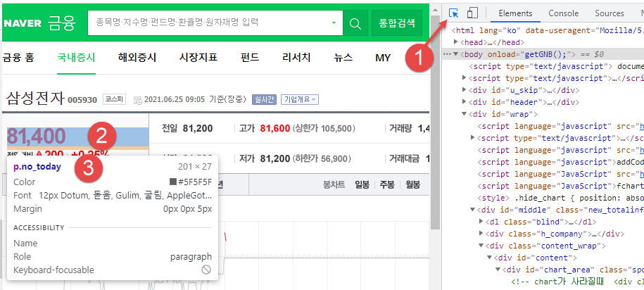Go to the 해외증시 menu

point(137,58)
